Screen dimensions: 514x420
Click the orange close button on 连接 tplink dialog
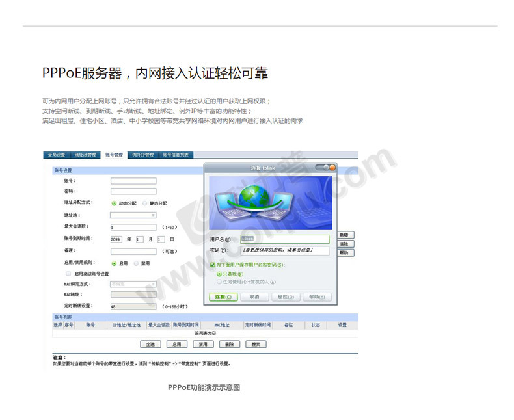(331, 168)
